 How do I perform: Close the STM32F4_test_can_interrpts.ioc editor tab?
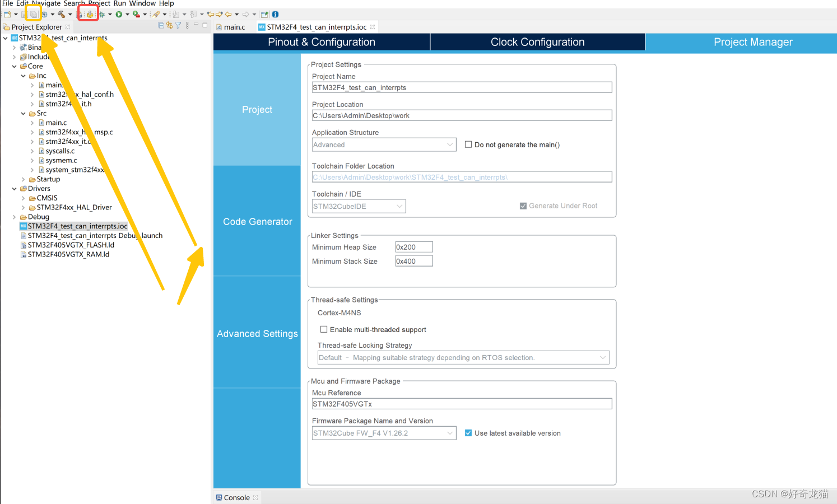coord(373,27)
